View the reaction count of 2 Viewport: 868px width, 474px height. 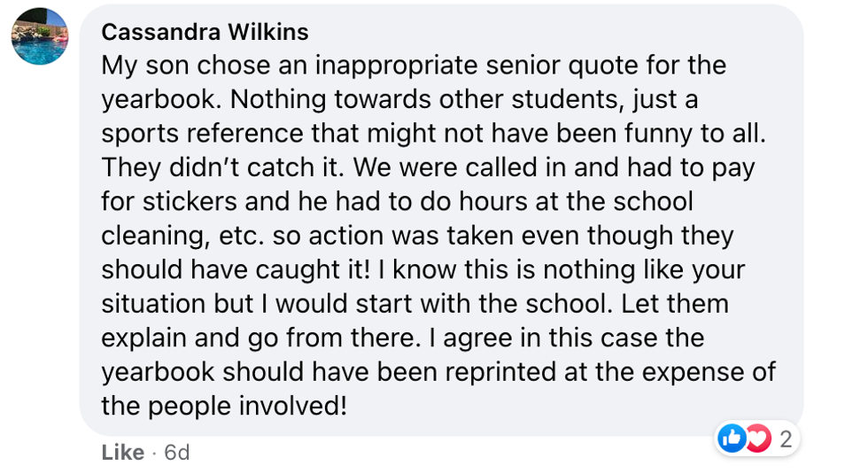coord(785,438)
